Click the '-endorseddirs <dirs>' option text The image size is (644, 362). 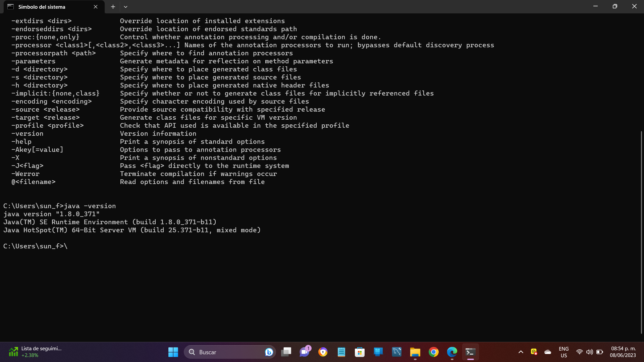pos(51,29)
